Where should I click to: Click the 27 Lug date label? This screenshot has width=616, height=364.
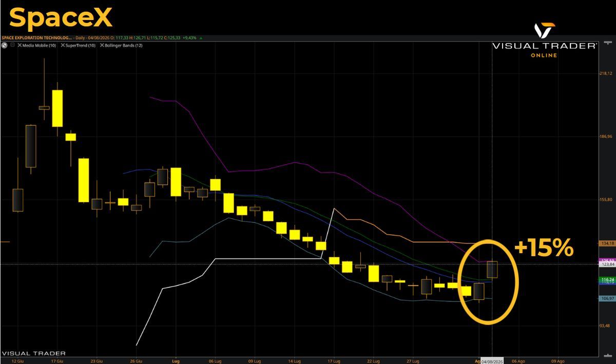point(413,360)
